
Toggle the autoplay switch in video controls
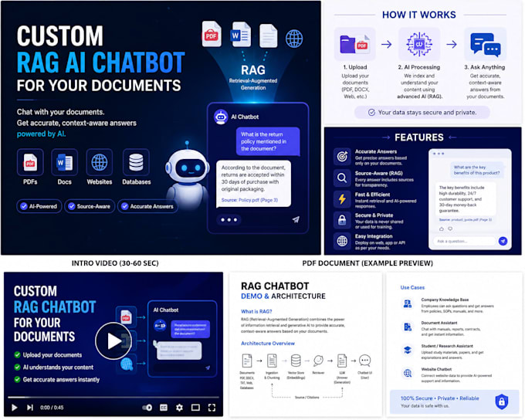point(147,408)
